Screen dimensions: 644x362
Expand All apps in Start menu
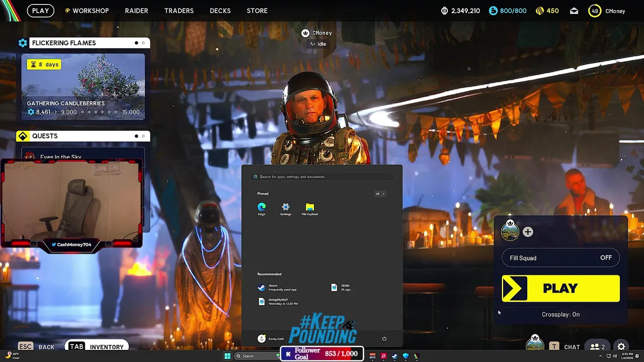pyautogui.click(x=380, y=194)
